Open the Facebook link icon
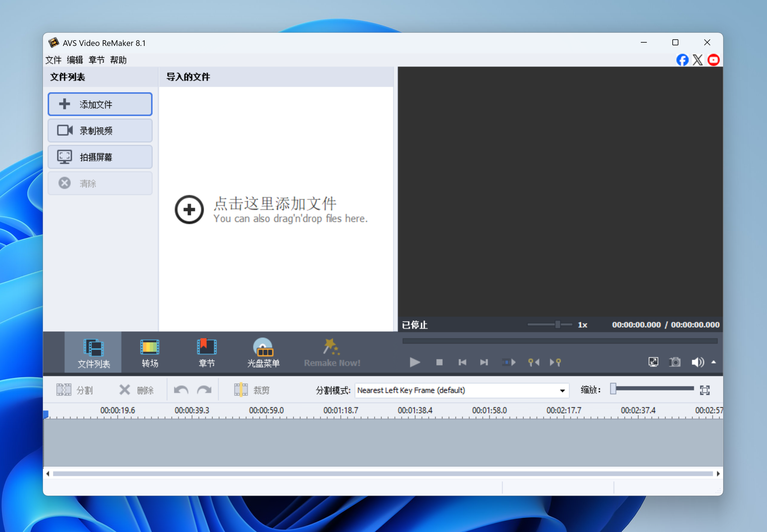The image size is (767, 532). (682, 60)
